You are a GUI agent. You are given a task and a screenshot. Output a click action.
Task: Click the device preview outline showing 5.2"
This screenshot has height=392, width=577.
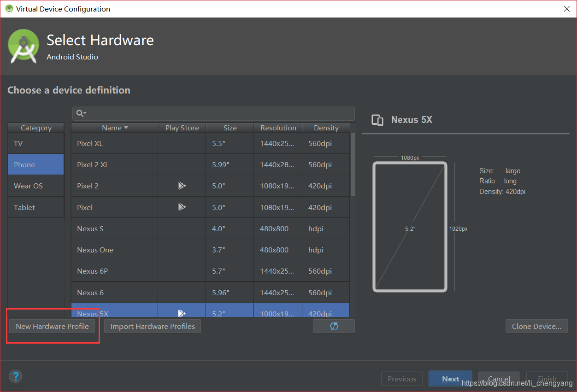point(410,227)
